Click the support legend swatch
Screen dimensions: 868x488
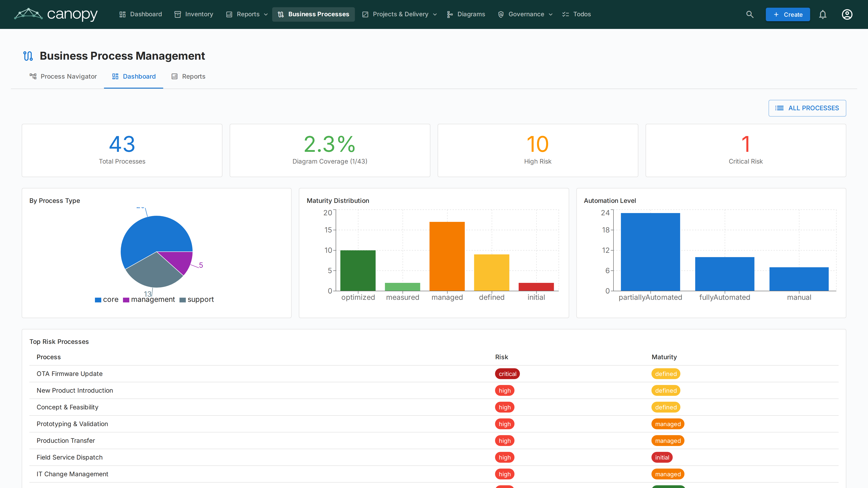tap(183, 300)
